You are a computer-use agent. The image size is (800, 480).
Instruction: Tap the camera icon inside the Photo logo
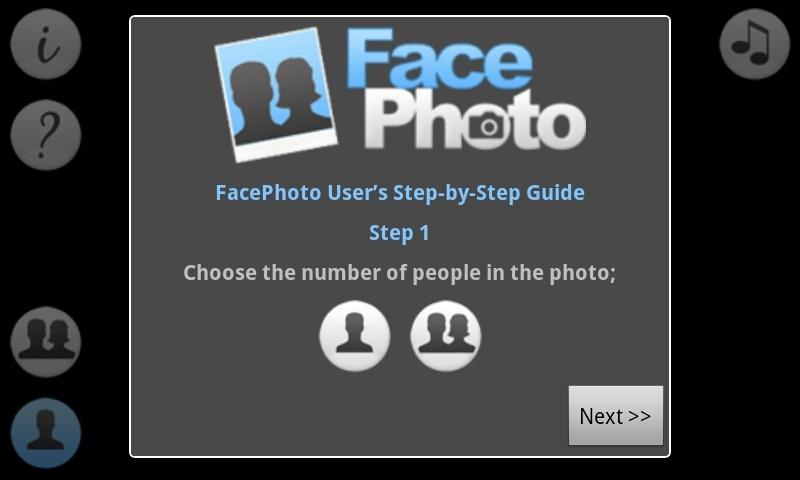tap(489, 125)
